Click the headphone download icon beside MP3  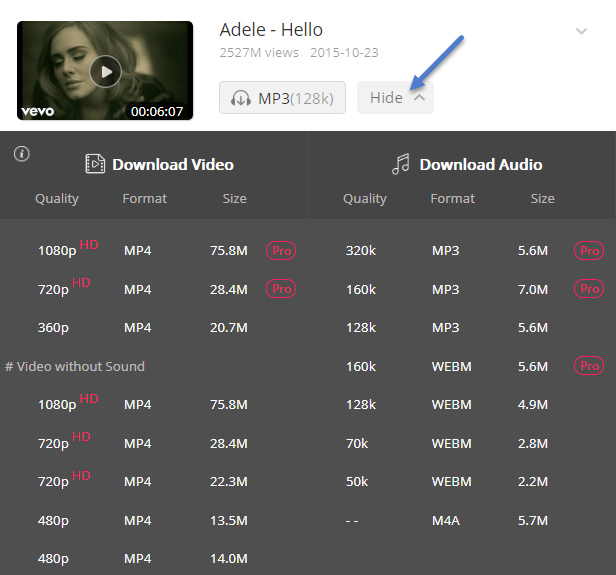[x=240, y=98]
